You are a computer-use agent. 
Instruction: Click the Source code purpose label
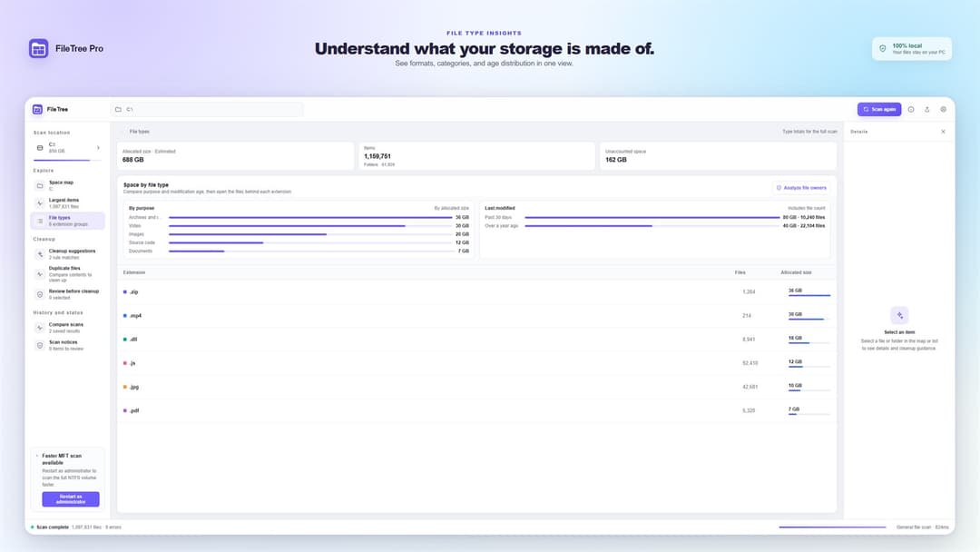142,242
